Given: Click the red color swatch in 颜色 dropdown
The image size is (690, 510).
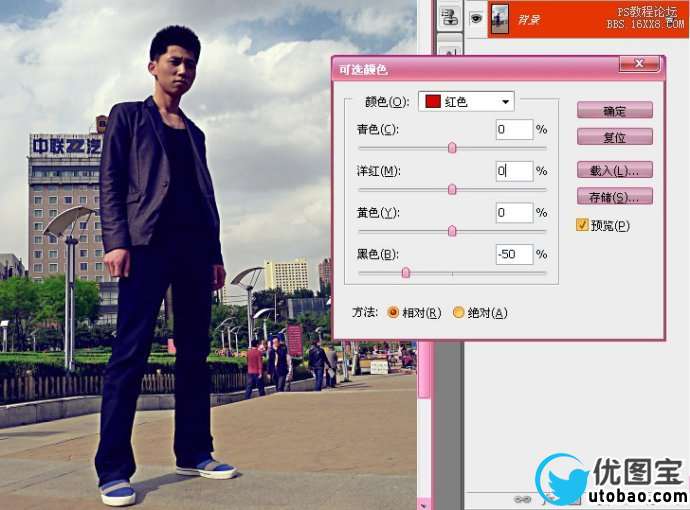Looking at the screenshot, I should 433,102.
